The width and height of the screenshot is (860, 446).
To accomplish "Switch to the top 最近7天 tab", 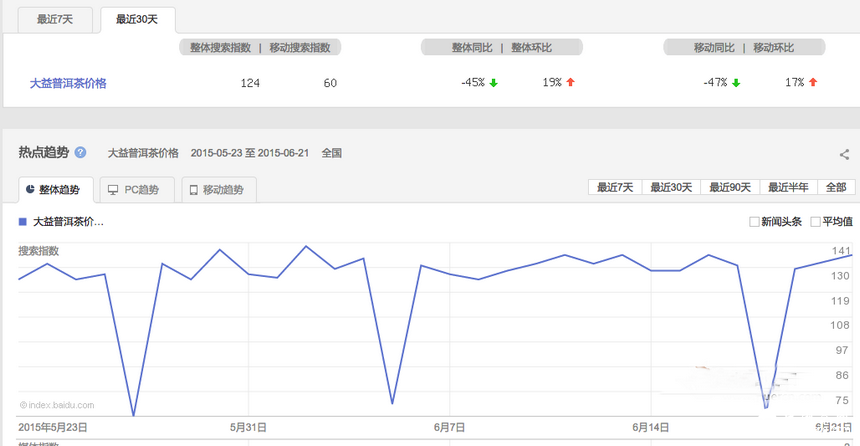I will point(55,20).
